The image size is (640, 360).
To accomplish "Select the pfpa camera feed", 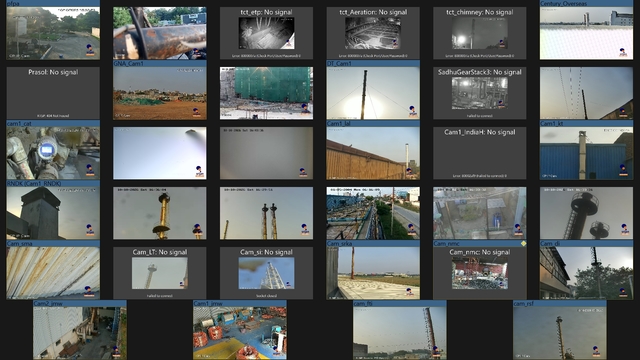I will point(53,33).
